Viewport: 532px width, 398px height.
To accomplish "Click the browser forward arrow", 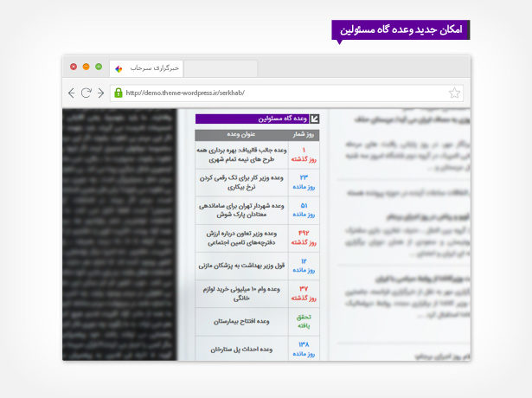I will click(x=100, y=93).
